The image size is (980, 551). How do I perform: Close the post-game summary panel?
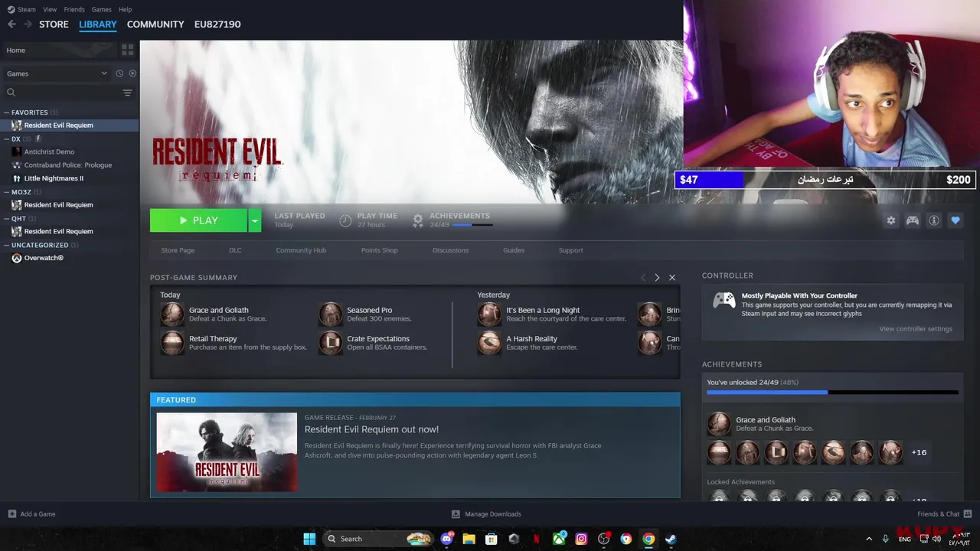tap(672, 278)
